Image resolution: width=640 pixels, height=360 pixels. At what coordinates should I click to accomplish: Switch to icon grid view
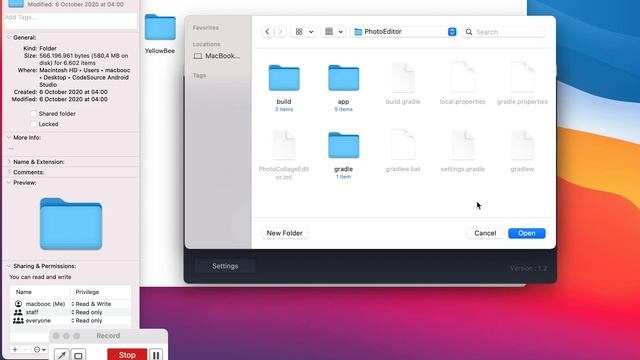pos(299,31)
